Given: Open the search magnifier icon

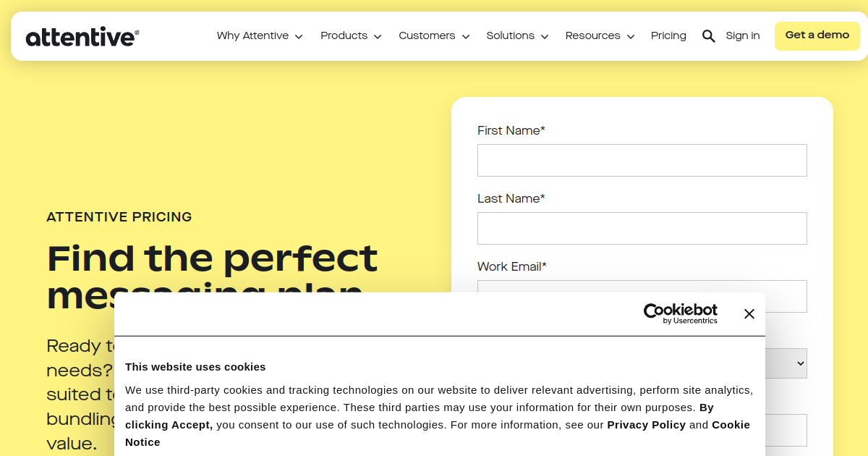Looking at the screenshot, I should coord(709,36).
